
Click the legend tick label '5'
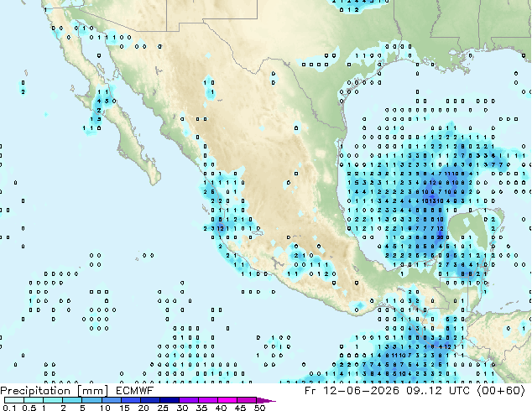82,408
